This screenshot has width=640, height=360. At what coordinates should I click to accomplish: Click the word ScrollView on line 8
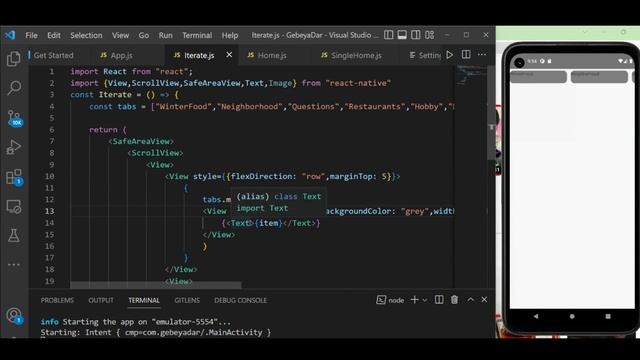(x=156, y=153)
